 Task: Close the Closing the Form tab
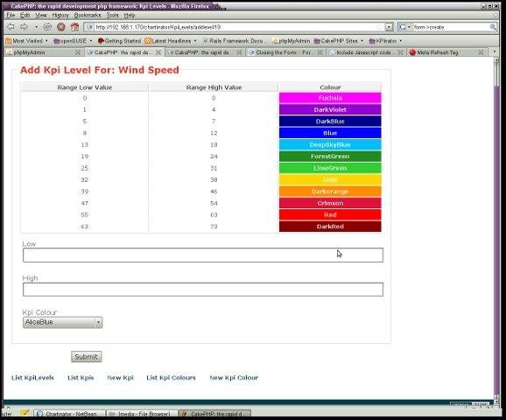coord(320,52)
